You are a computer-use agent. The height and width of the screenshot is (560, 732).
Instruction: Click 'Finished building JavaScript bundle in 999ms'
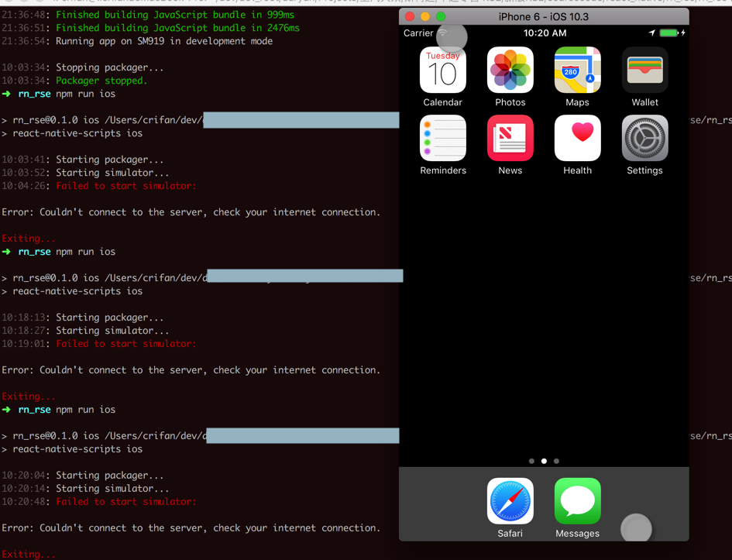(148, 15)
